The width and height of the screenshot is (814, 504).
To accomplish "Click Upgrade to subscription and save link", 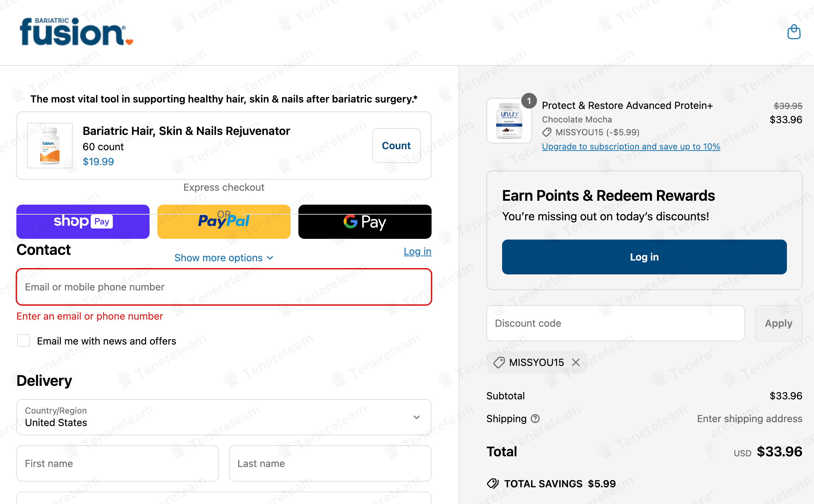I will pos(631,147).
